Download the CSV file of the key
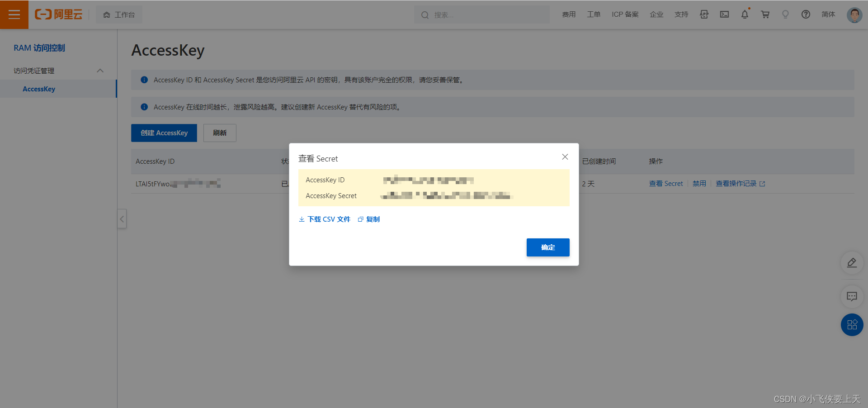This screenshot has width=868, height=408. click(x=325, y=219)
